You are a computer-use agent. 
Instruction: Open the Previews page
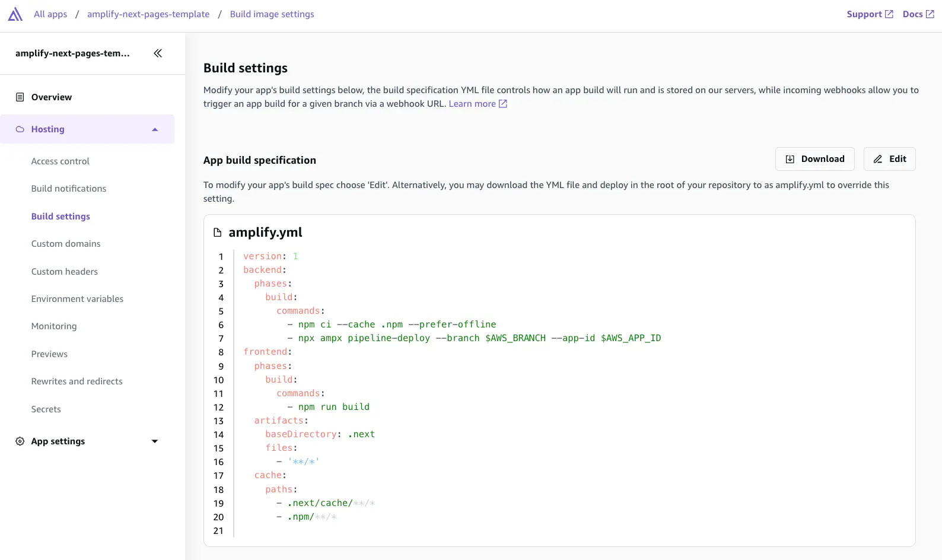click(49, 354)
